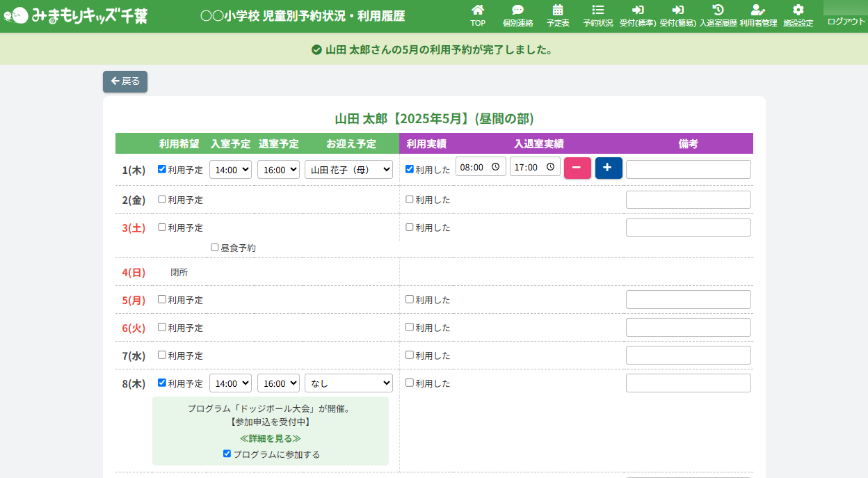Screen dimensions: 868x478
Task: Open 受付(標準) sign-in icon
Action: (637, 10)
